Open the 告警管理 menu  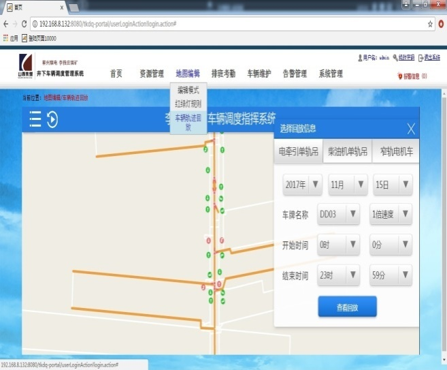295,74
